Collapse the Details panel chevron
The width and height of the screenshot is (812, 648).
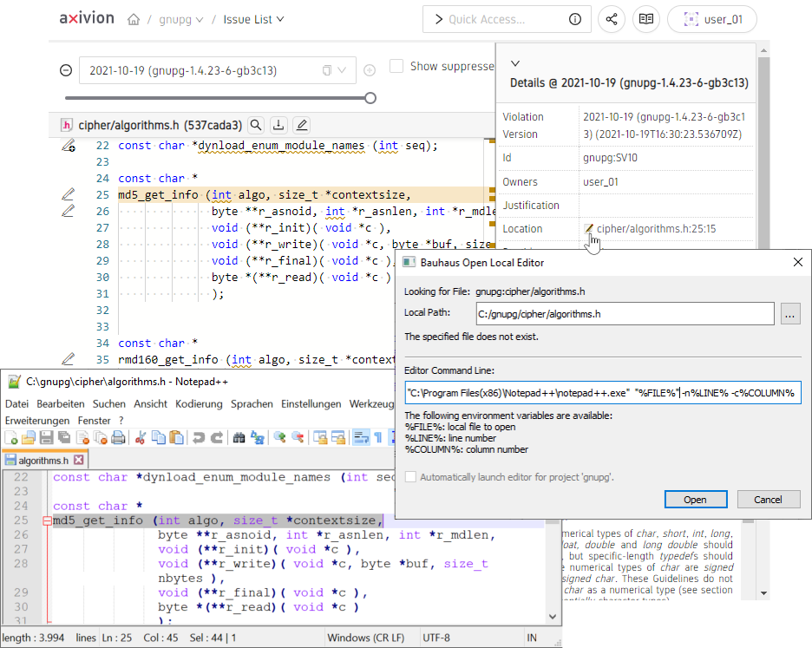[515, 63]
